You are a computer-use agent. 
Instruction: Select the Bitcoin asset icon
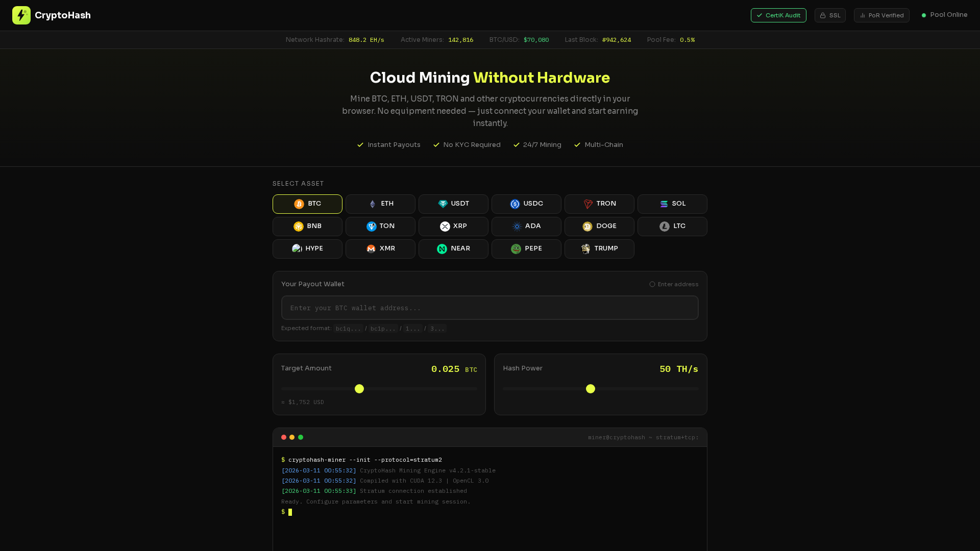(x=299, y=204)
